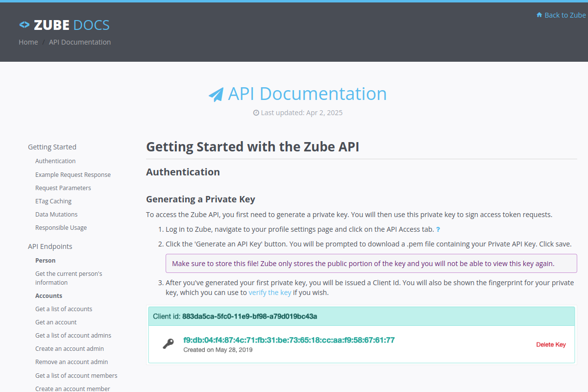Open Example Request Response in sidebar
The height and width of the screenshot is (392, 588).
click(x=73, y=175)
